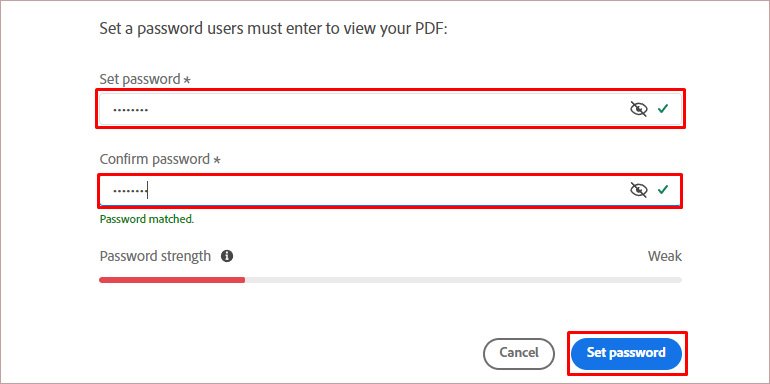The width and height of the screenshot is (770, 384).
Task: Click the heading about viewing your PDF
Action: (x=274, y=28)
